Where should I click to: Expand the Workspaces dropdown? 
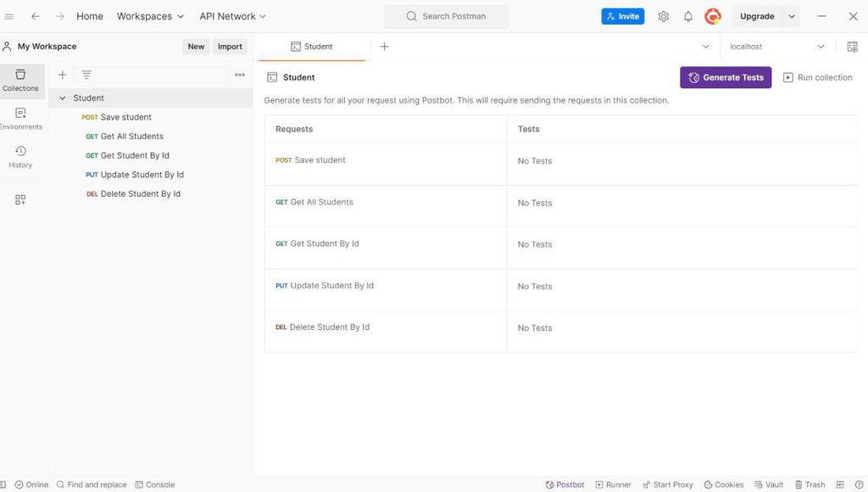(150, 16)
